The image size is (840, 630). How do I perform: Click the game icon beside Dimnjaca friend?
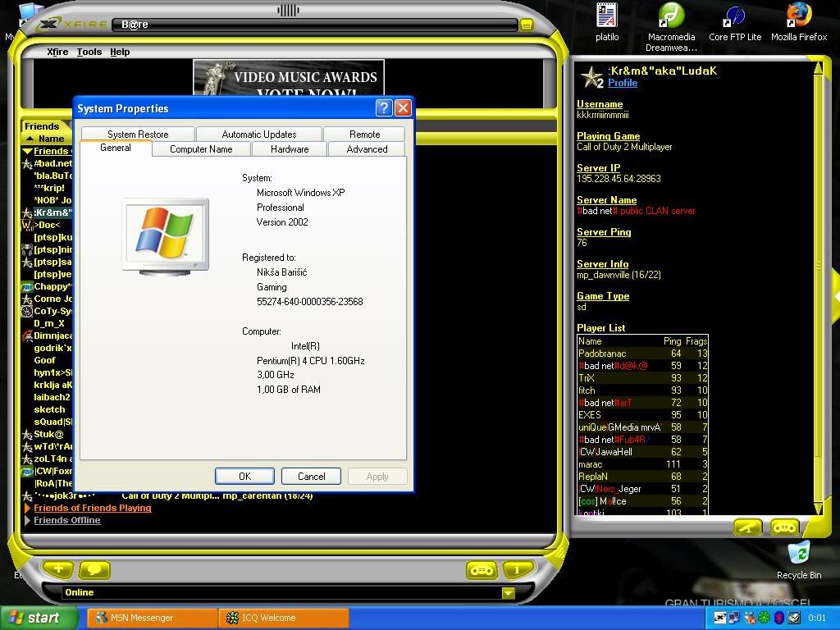point(27,336)
